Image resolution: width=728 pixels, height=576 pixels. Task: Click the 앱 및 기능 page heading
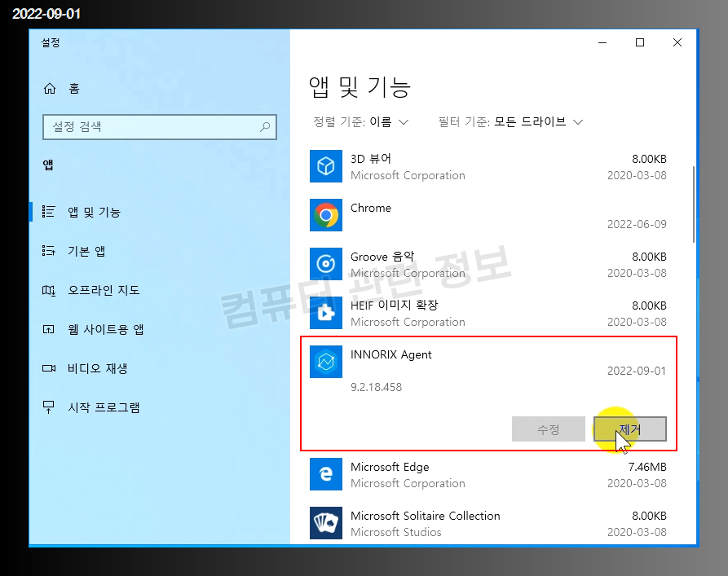(360, 87)
